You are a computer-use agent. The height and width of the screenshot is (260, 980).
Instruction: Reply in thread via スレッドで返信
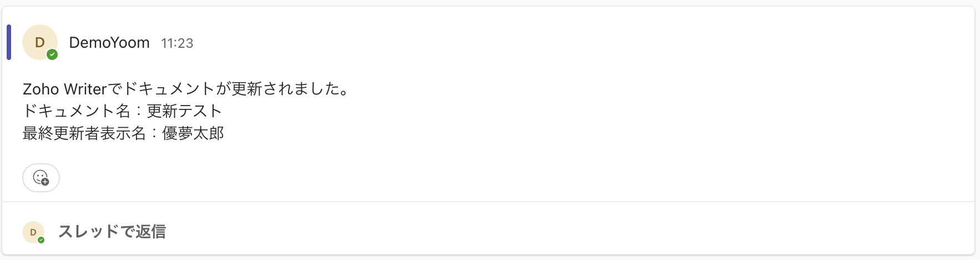[x=112, y=232]
